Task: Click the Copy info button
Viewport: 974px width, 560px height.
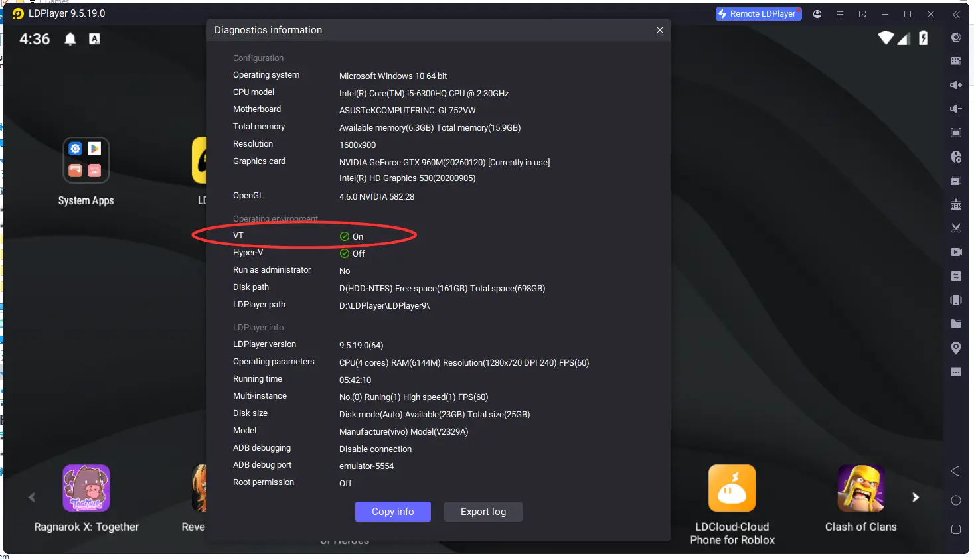Action: tap(393, 512)
